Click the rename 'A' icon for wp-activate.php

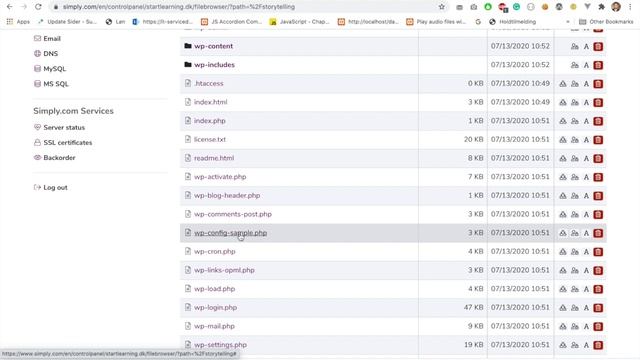[586, 177]
